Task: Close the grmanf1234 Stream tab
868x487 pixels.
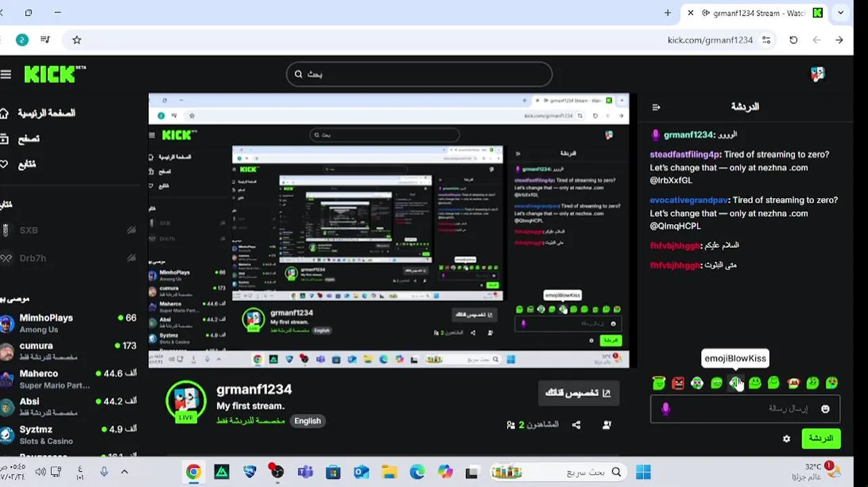Action: click(x=690, y=13)
